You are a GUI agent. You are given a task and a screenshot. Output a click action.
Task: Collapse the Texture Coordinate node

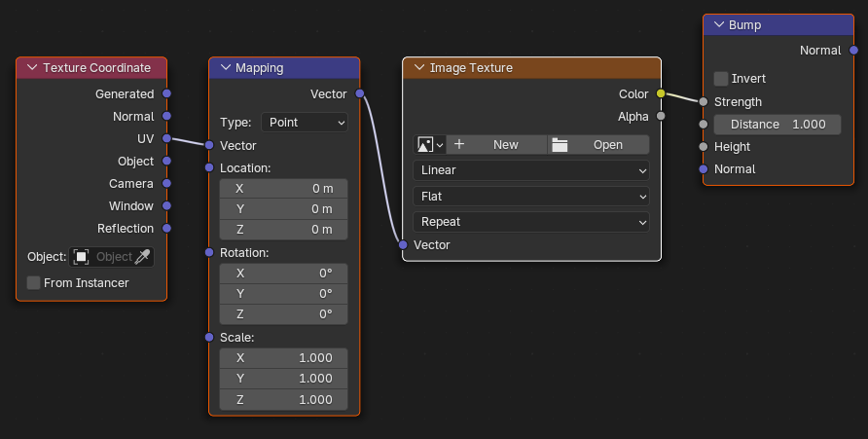(32, 67)
